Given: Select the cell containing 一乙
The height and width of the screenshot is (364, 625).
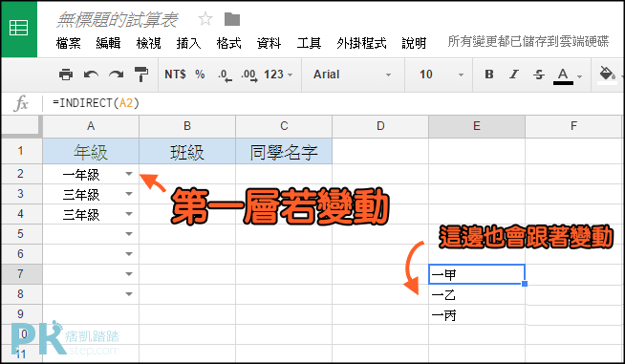Looking at the screenshot, I should coord(477,294).
